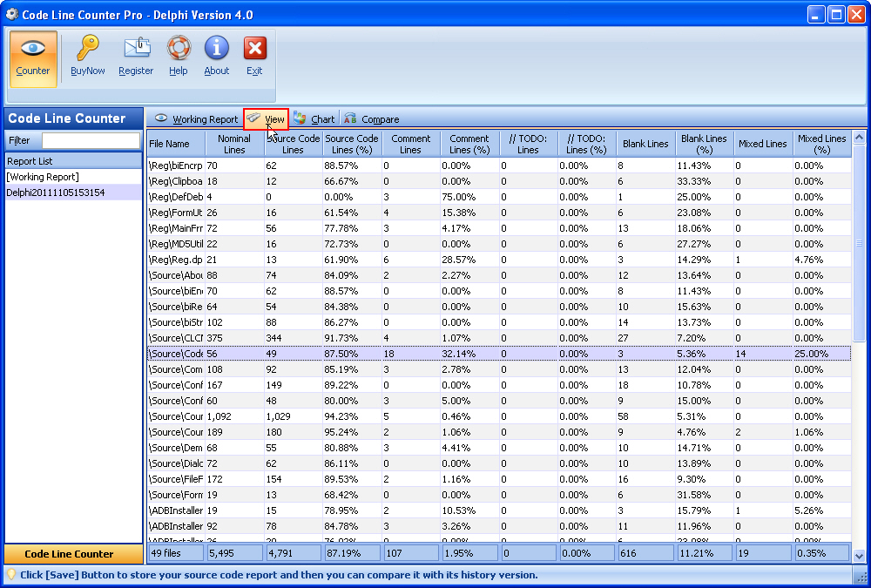The image size is (871, 588).
Task: Sort by File Name column header
Action: coord(169,144)
